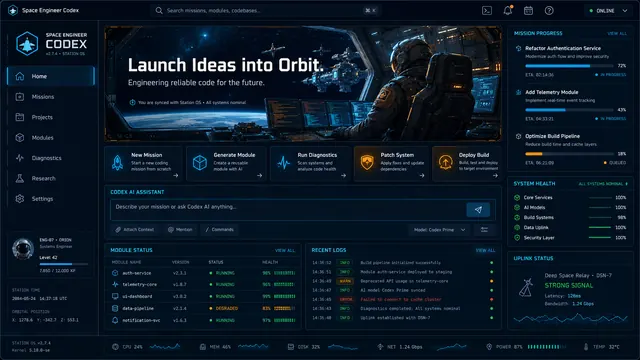Image resolution: width=640 pixels, height=360 pixels.
Task: Click Add Telemetry Module progress bar
Action: click(569, 110)
